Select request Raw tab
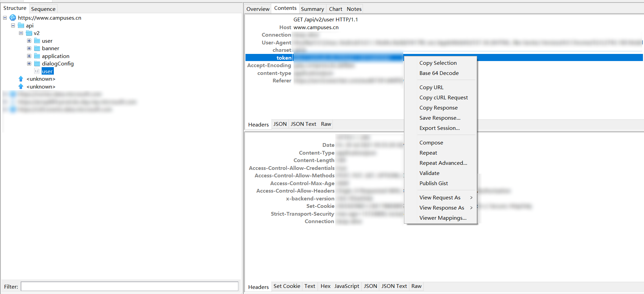The height and width of the screenshot is (294, 644). tap(326, 124)
